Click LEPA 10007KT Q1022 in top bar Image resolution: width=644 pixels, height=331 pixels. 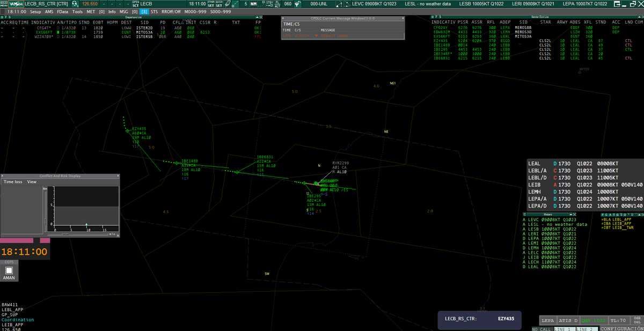tap(584, 4)
